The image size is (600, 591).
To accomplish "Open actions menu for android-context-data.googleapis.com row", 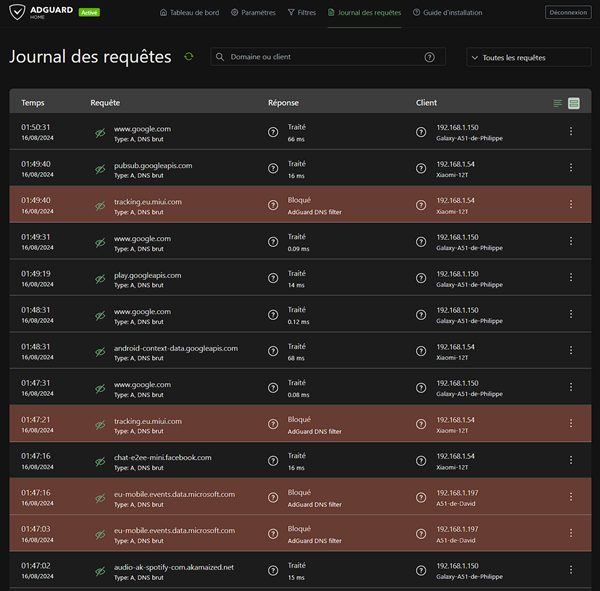I will pyautogui.click(x=571, y=351).
